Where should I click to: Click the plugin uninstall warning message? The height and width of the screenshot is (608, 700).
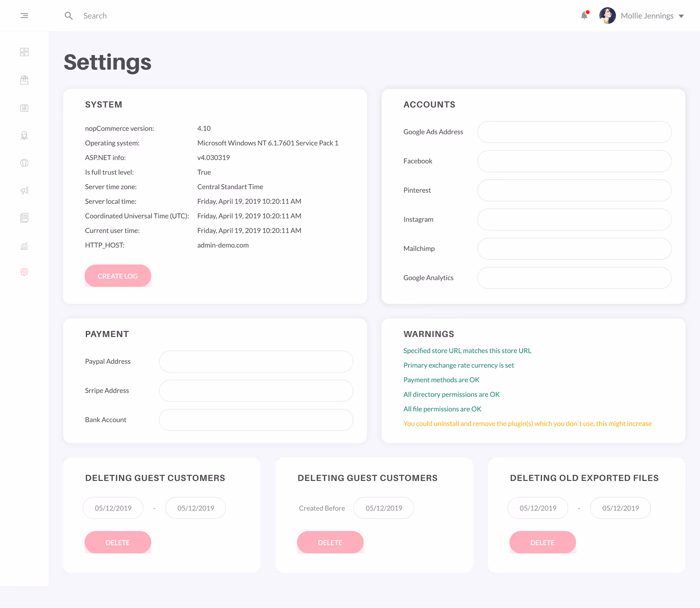pyautogui.click(x=527, y=424)
